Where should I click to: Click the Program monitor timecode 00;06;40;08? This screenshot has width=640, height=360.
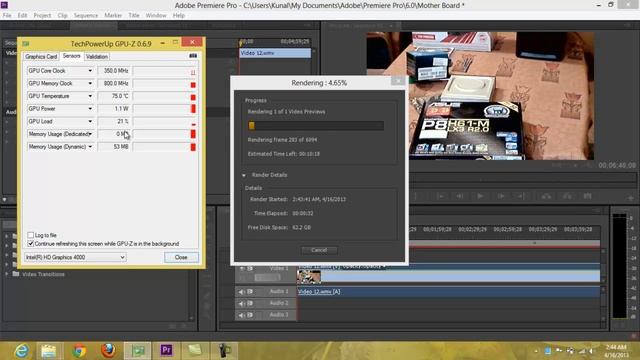click(617, 165)
